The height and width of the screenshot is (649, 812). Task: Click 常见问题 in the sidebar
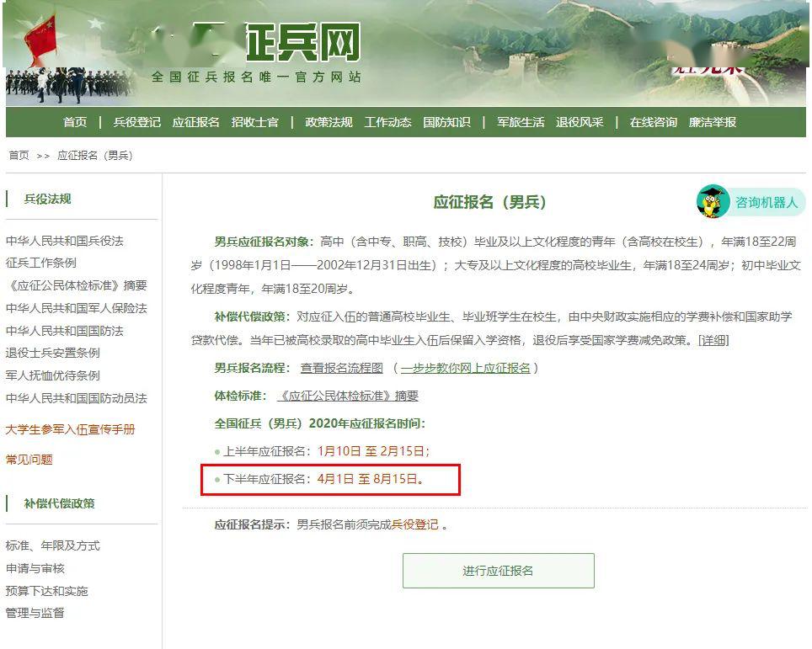point(29,459)
